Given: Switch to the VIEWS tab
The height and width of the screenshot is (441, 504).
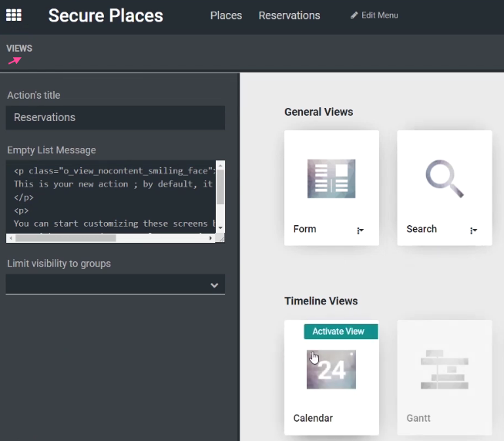Looking at the screenshot, I should [x=19, y=49].
